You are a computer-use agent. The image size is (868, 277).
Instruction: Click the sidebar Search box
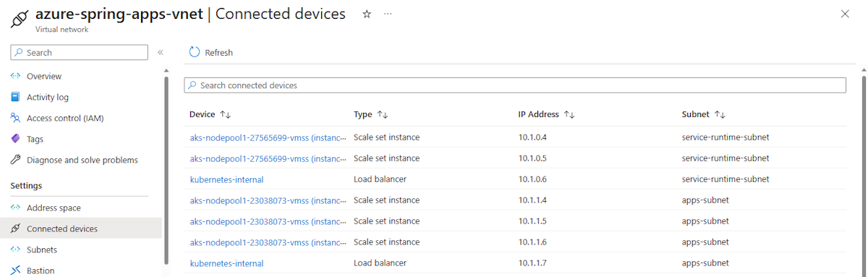click(x=79, y=52)
